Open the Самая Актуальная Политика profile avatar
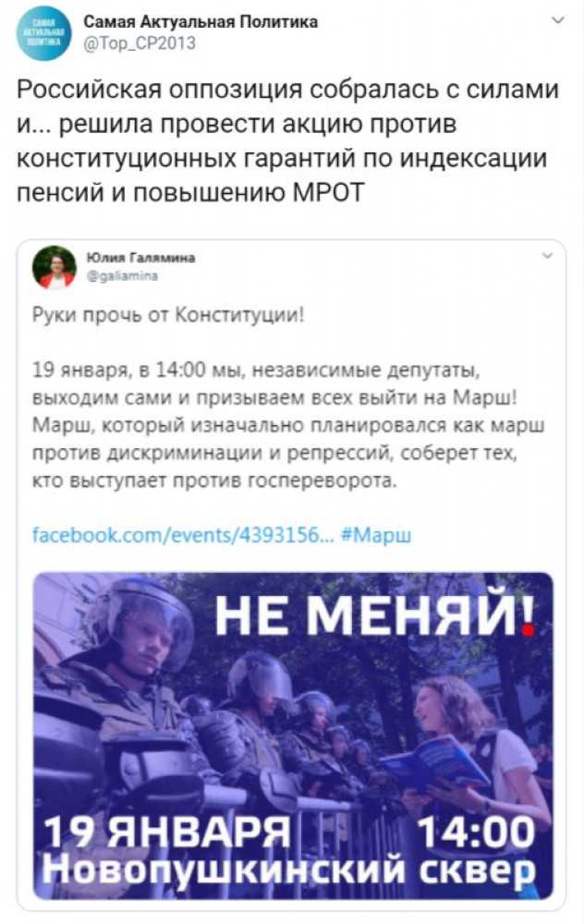This screenshot has height=924, width=584. (43, 33)
